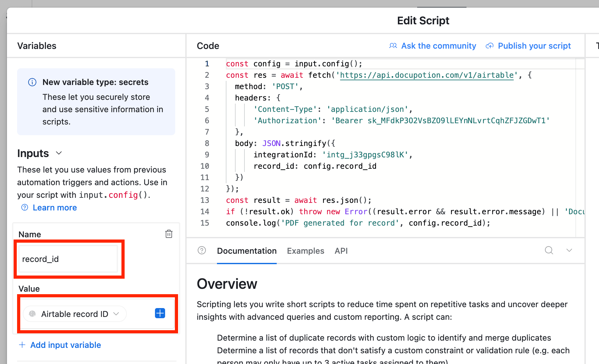
Task: Click the console.log code line
Action: (358, 223)
